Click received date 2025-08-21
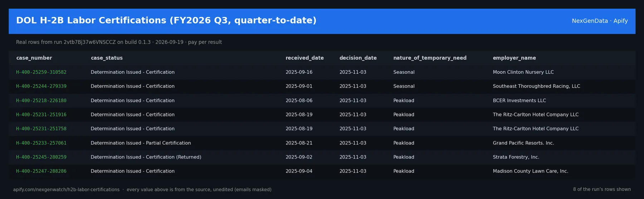 [299, 143]
